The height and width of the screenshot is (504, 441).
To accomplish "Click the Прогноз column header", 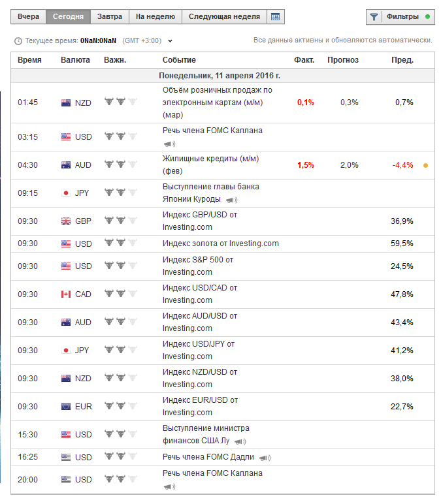I will 343,60.
